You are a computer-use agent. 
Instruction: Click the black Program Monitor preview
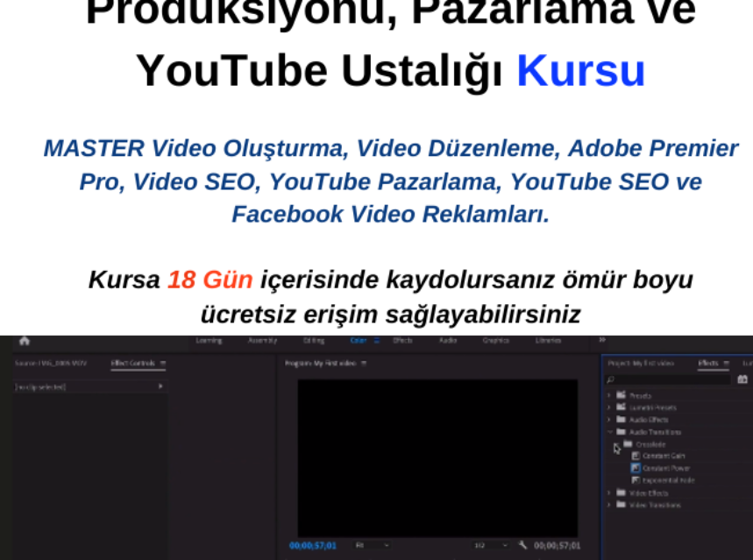point(437,457)
